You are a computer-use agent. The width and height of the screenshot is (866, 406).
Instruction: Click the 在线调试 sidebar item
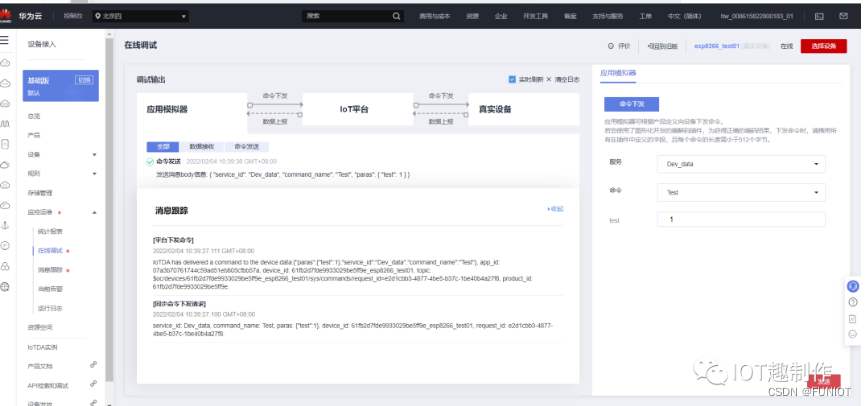click(50, 251)
